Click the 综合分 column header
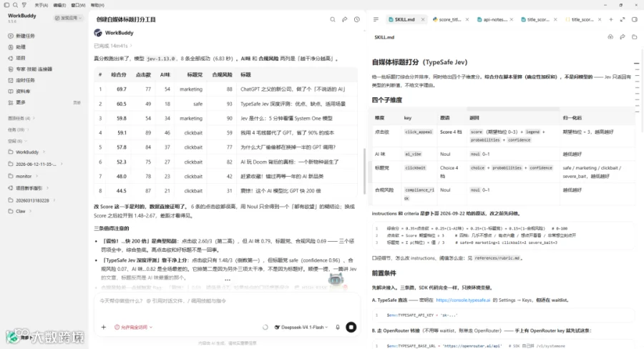Viewport: 644px width, 349px height. click(x=119, y=74)
